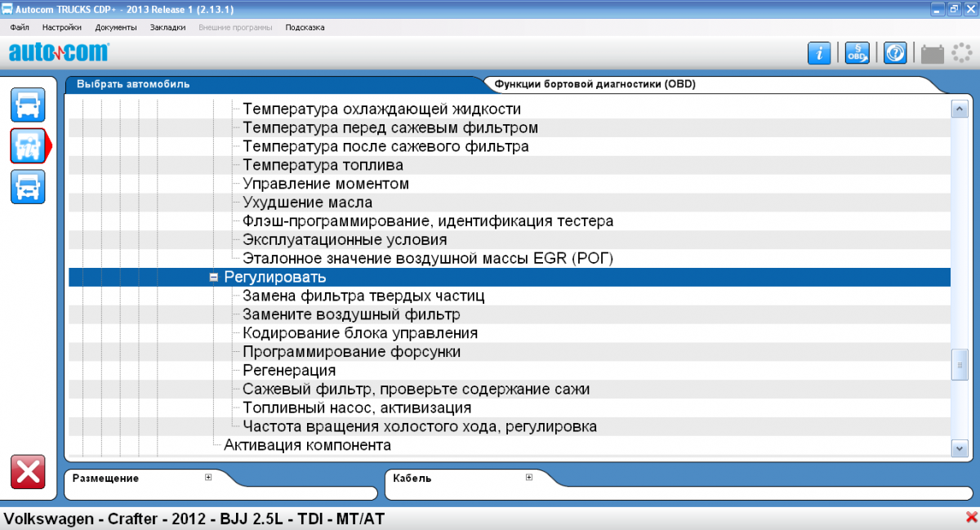The height and width of the screenshot is (530, 980).
Task: Open the third truck icon in sidebar
Action: click(28, 186)
